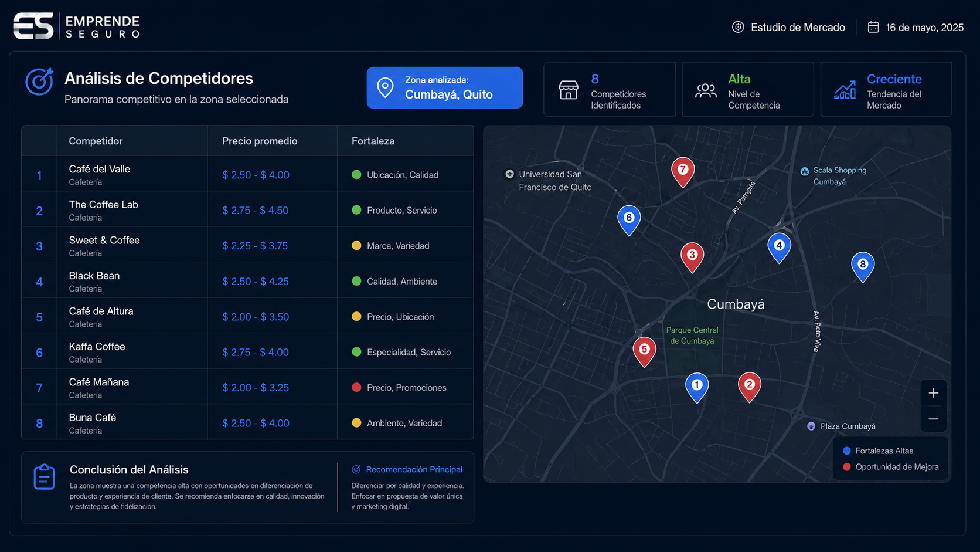Image resolution: width=980 pixels, height=552 pixels.
Task: Open the Creciente Tendencia del Mercado card
Action: tap(886, 89)
